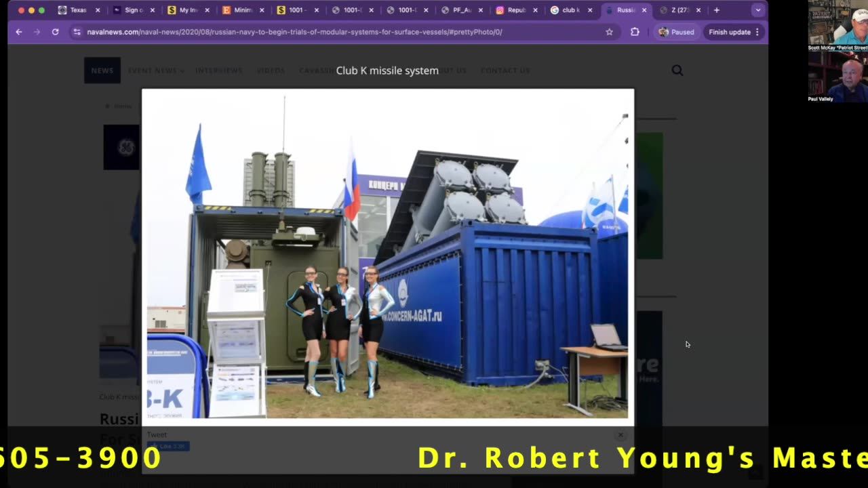Viewport: 868px width, 488px height.
Task: Close the Club K photo lightbox
Action: point(620,435)
